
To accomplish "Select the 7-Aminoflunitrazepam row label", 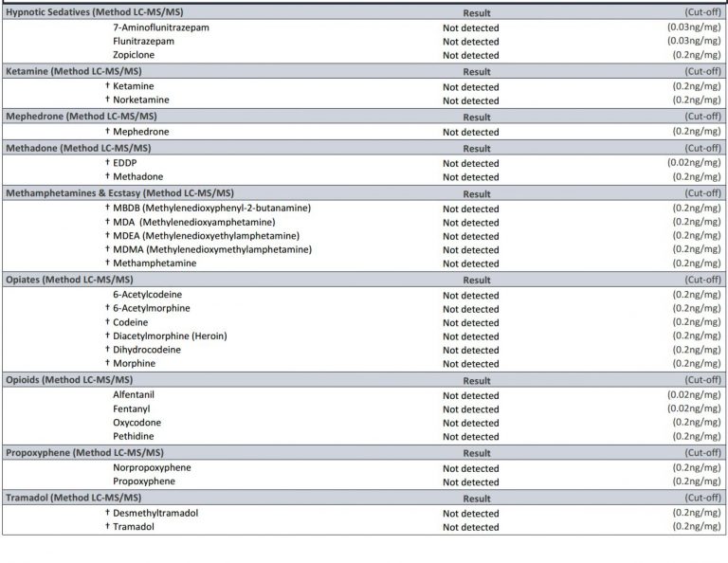I will 161,27.
